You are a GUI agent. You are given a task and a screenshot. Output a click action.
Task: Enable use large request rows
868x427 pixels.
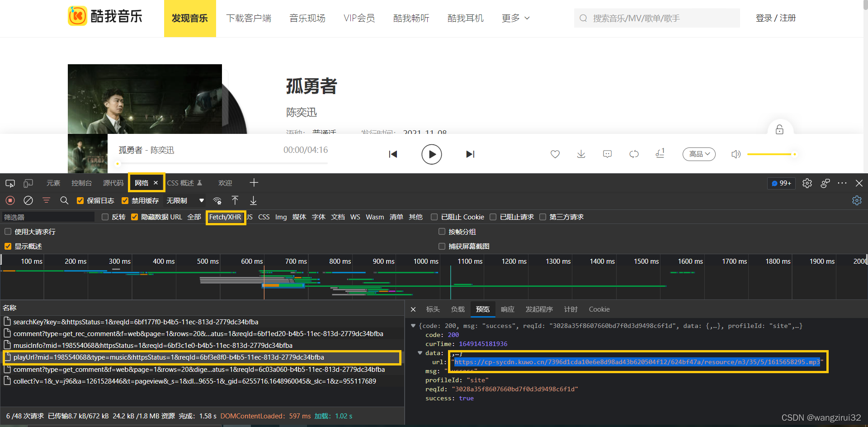click(8, 232)
